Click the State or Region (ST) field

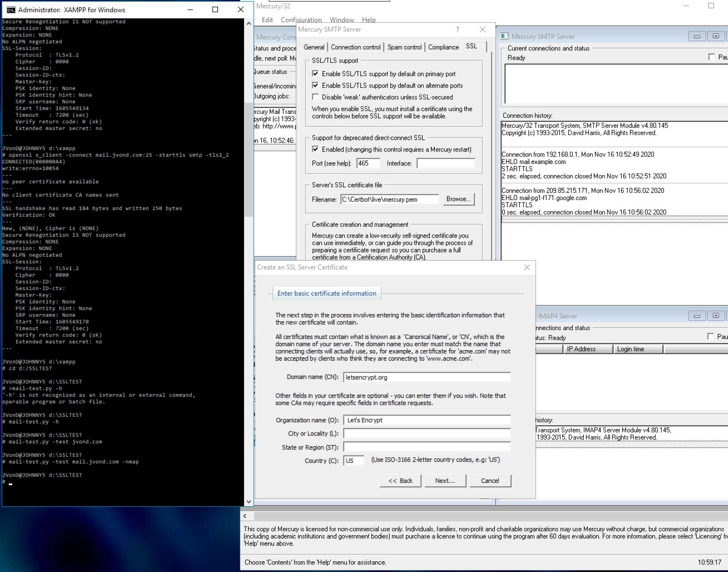pos(427,447)
